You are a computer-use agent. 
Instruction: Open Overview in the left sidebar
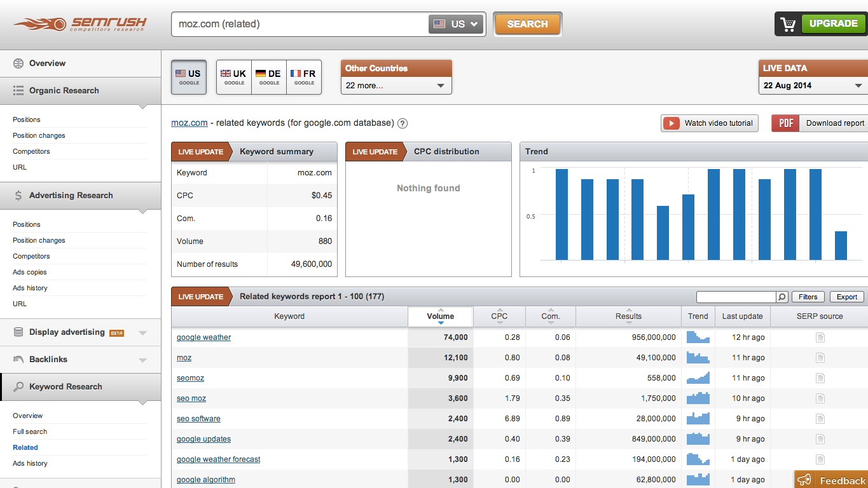pos(47,63)
